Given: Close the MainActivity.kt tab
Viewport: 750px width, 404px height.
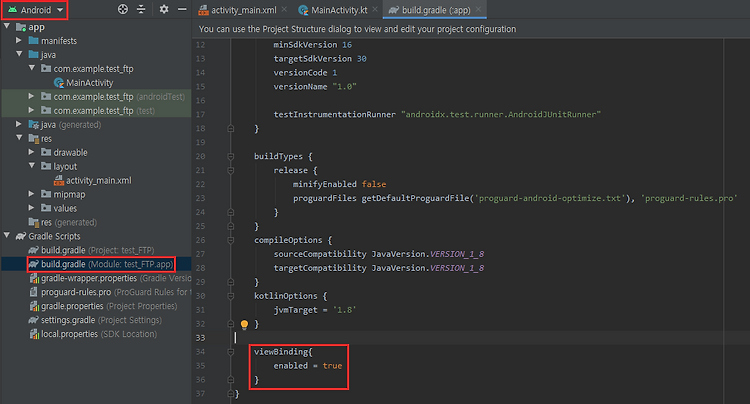Looking at the screenshot, I should click(375, 9).
